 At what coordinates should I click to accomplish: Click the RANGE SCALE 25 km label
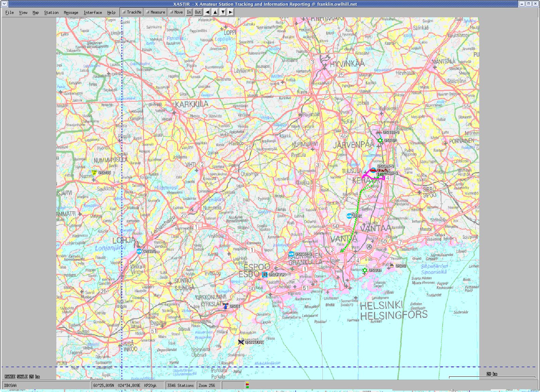pos(22,377)
